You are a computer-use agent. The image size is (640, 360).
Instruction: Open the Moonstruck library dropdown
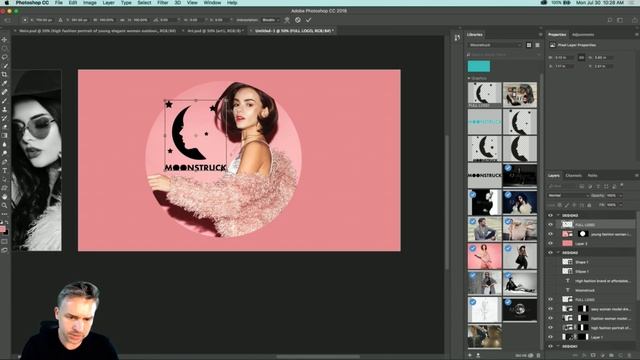click(x=495, y=45)
